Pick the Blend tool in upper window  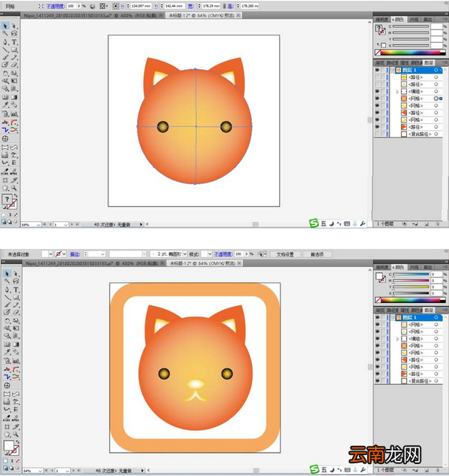14,105
